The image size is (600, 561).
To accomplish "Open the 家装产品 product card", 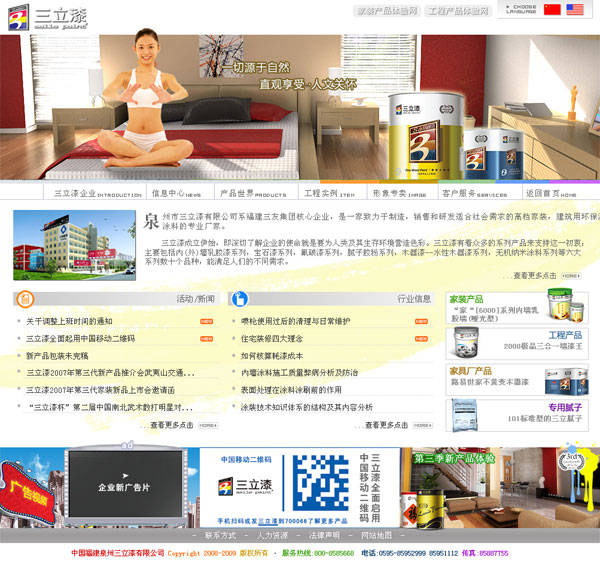I will (517, 308).
